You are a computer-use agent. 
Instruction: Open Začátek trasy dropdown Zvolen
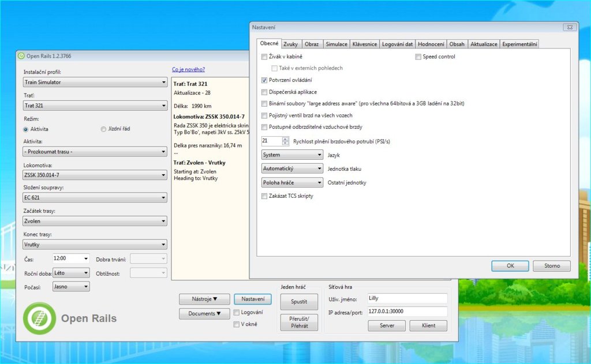(95, 221)
